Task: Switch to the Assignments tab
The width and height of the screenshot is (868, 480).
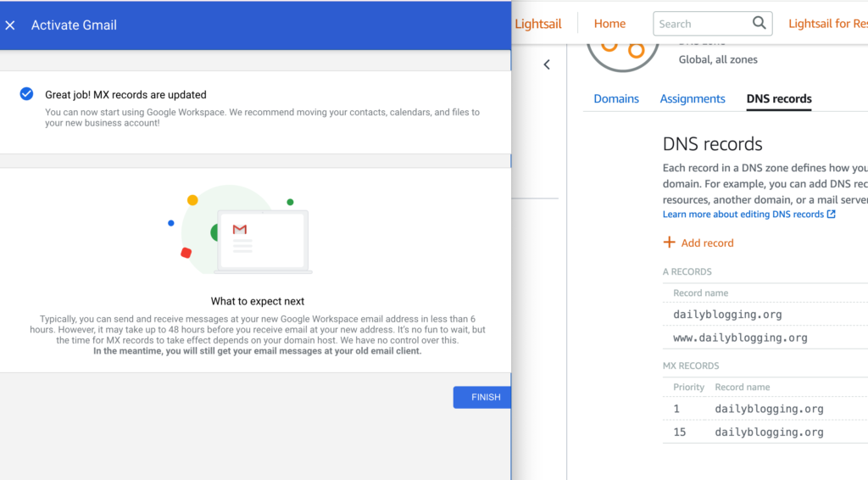Action: tap(693, 98)
